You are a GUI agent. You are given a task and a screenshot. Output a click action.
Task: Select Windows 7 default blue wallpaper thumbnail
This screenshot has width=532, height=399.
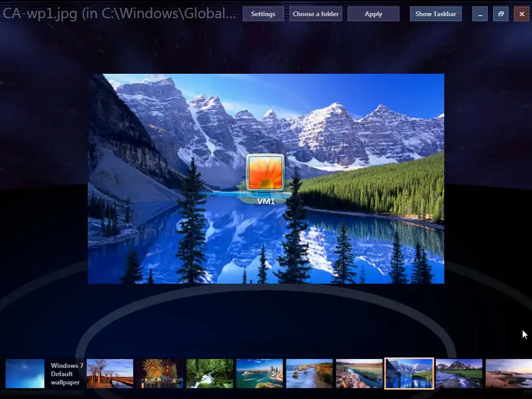point(25,374)
